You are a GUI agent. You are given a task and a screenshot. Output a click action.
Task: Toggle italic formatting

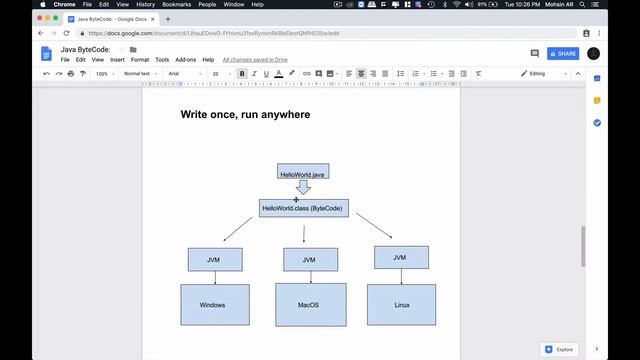click(254, 74)
